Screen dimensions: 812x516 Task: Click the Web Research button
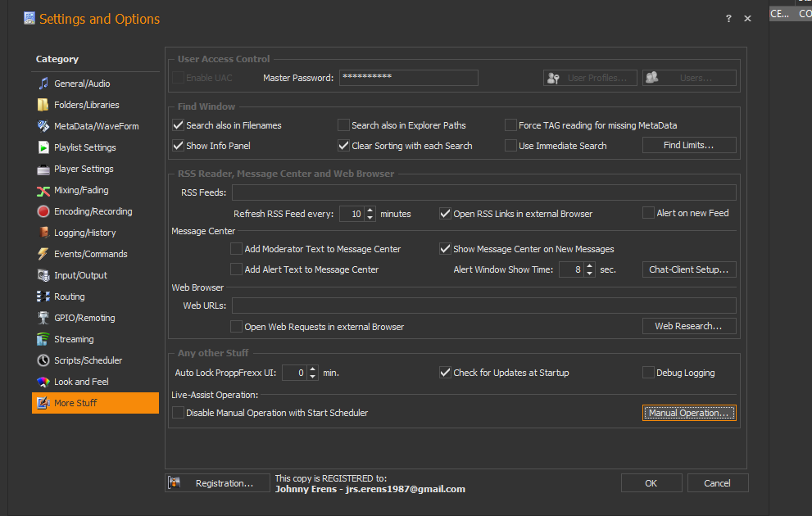point(689,326)
